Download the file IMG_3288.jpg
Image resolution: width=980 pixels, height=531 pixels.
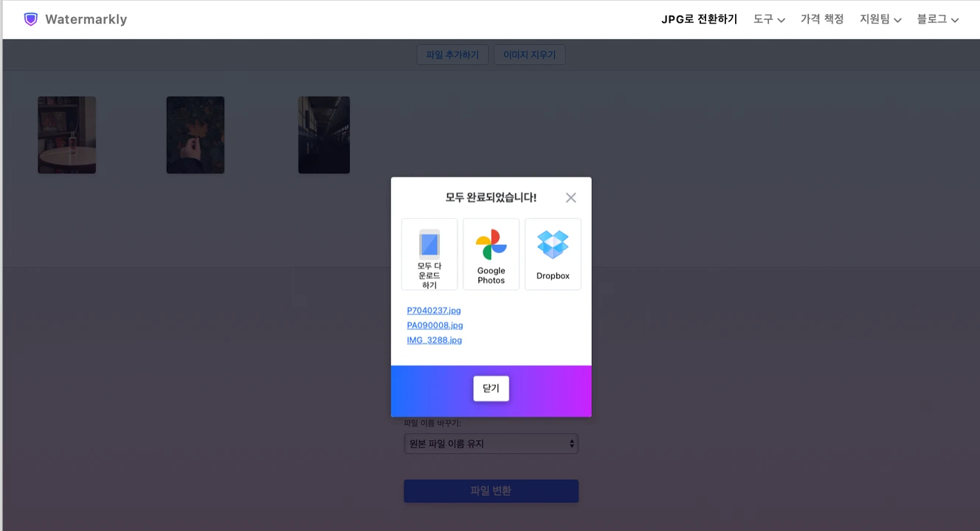[435, 340]
